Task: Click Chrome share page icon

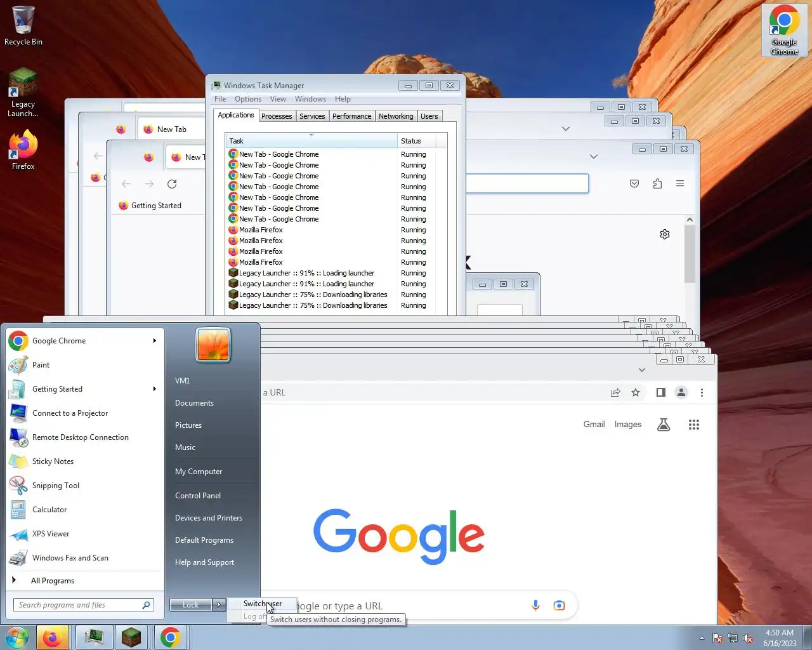Action: tap(615, 392)
